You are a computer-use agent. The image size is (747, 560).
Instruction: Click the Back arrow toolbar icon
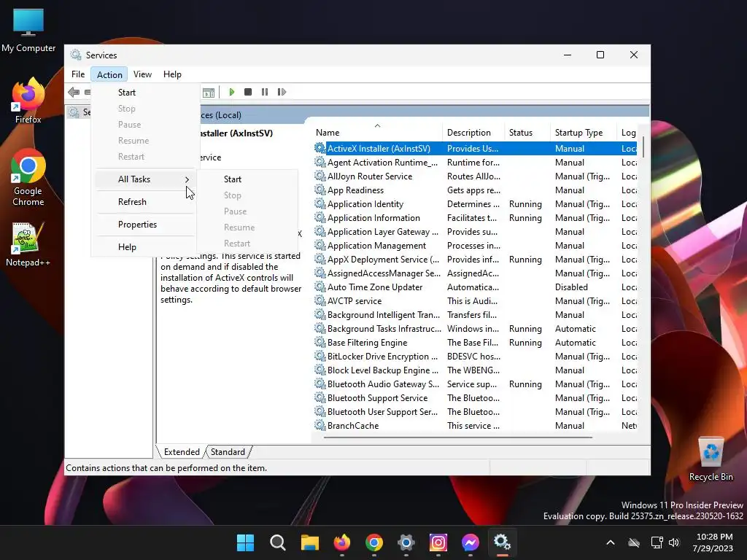point(74,92)
